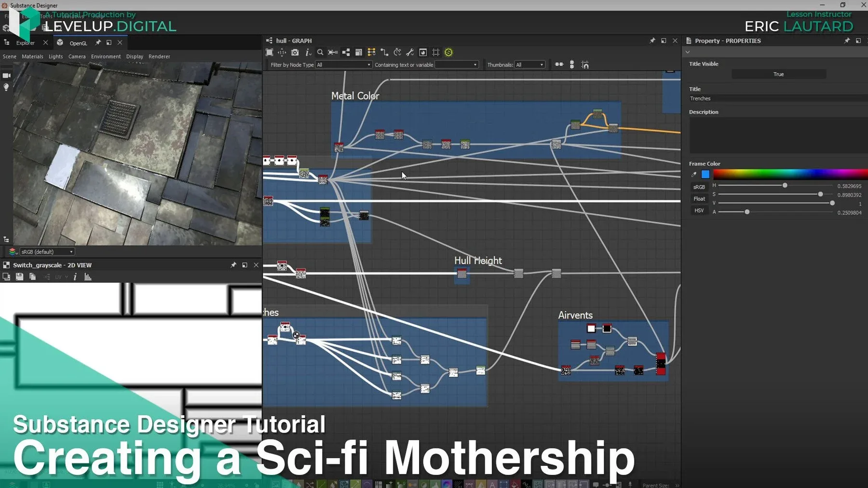Image resolution: width=868 pixels, height=488 pixels.
Task: Pin the Property PROPERTIES panel
Action: coord(847,41)
